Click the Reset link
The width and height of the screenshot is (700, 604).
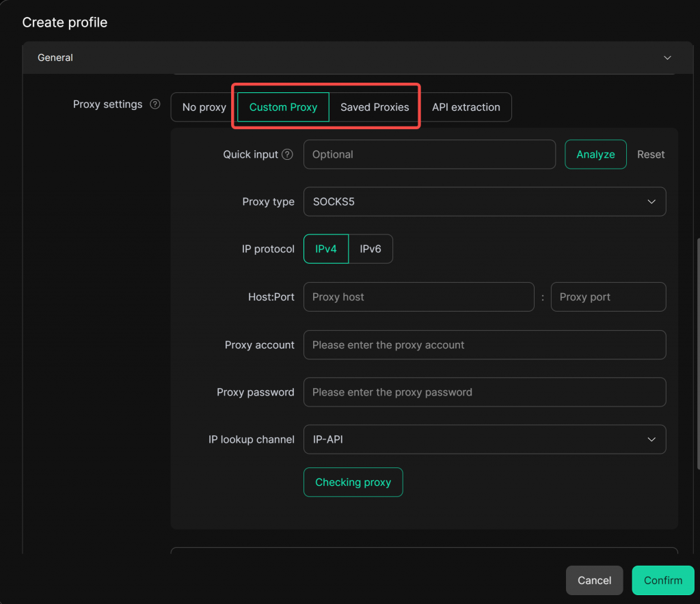click(x=651, y=154)
